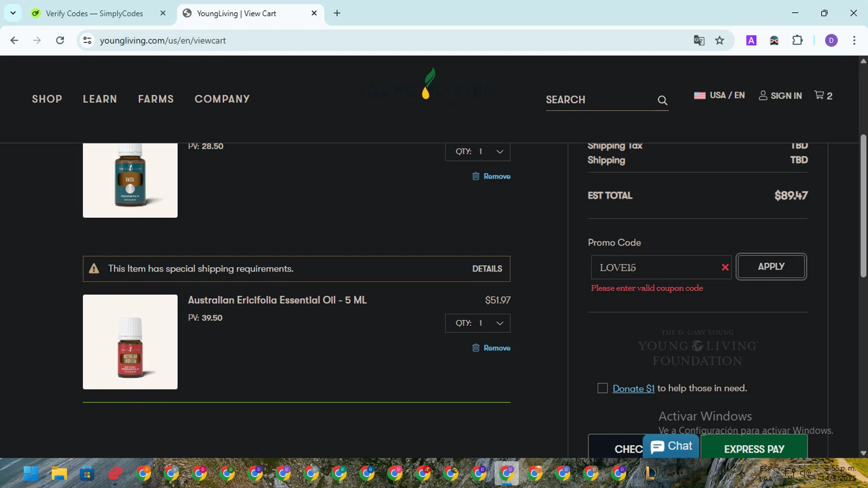The width and height of the screenshot is (868, 488).
Task: Open the COMPANY menu
Action: pyautogui.click(x=222, y=99)
